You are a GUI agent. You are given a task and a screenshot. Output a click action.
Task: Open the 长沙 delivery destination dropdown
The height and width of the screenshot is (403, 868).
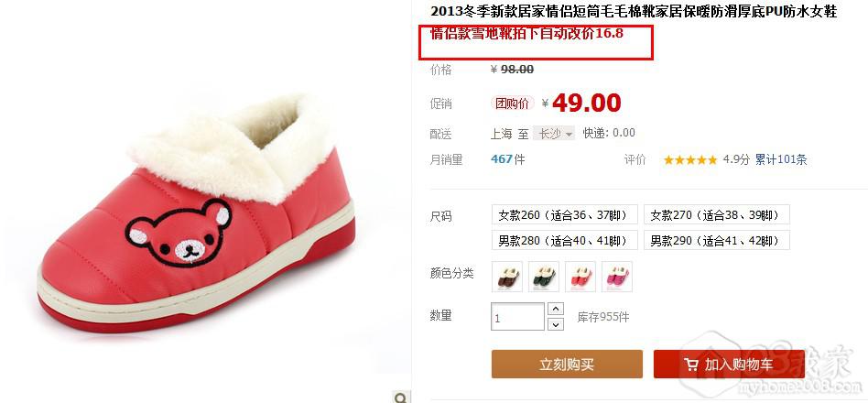554,134
